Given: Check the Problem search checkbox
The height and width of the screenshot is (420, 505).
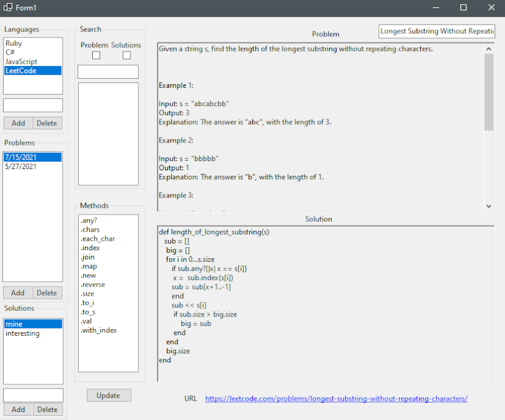Looking at the screenshot, I should [x=96, y=56].
